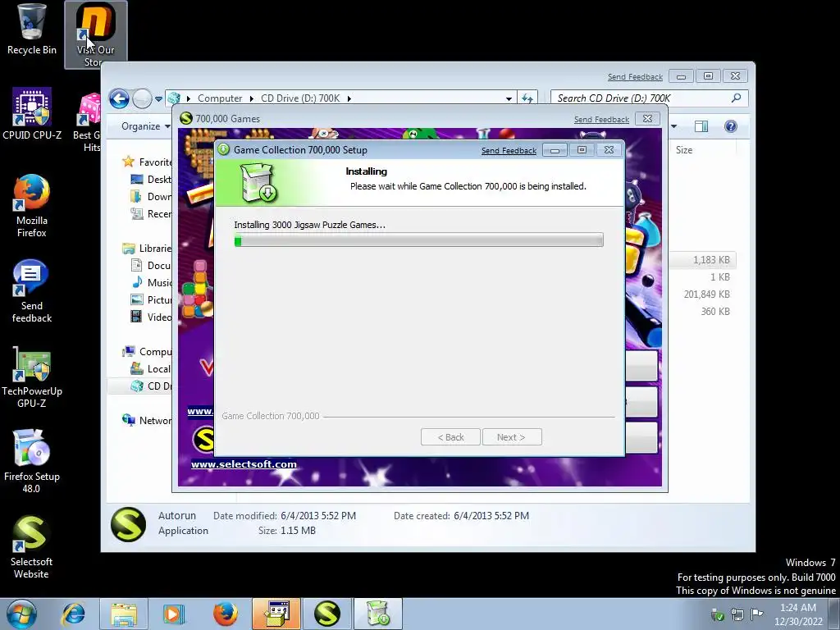This screenshot has height=630, width=840.
Task: Switch to the Selectsoft S taskbar item
Action: (x=327, y=614)
